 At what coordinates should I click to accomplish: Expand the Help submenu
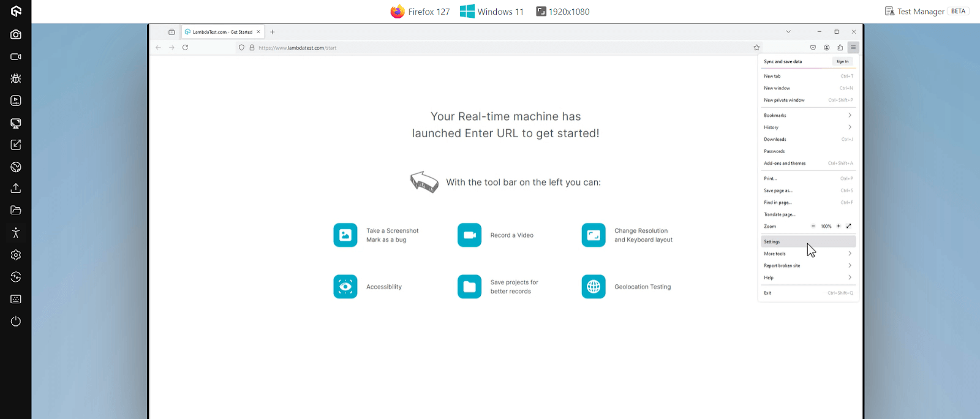[x=808, y=277]
